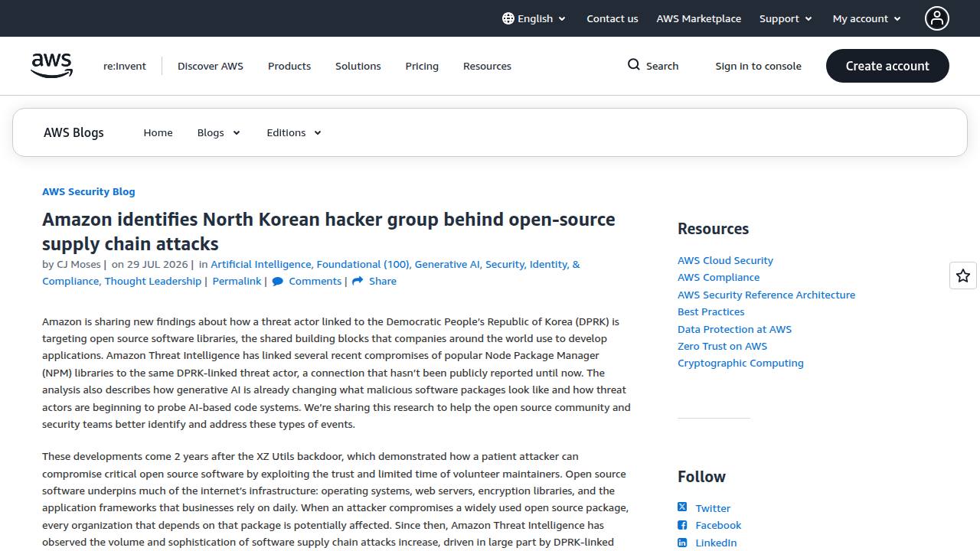Click the article headline text
This screenshot has width=980, height=551.
point(328,231)
